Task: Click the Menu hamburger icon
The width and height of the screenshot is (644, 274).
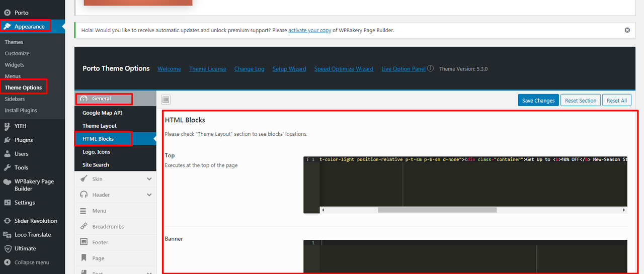Action: [x=84, y=211]
